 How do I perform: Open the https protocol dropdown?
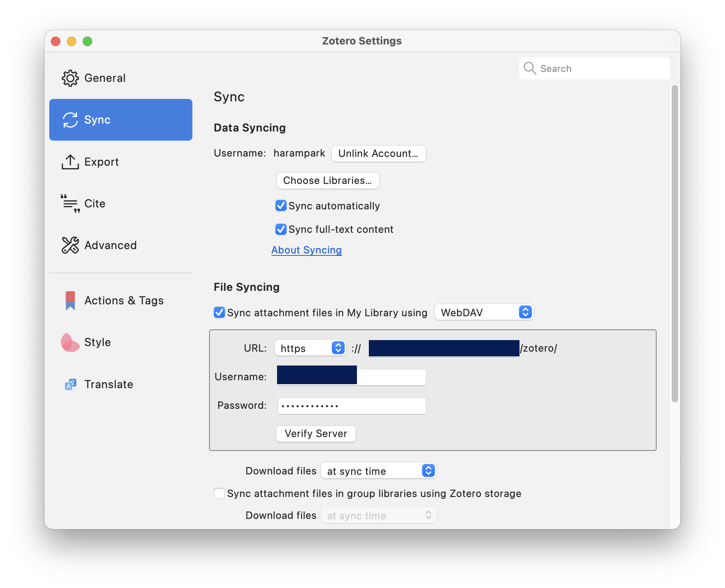[310, 348]
